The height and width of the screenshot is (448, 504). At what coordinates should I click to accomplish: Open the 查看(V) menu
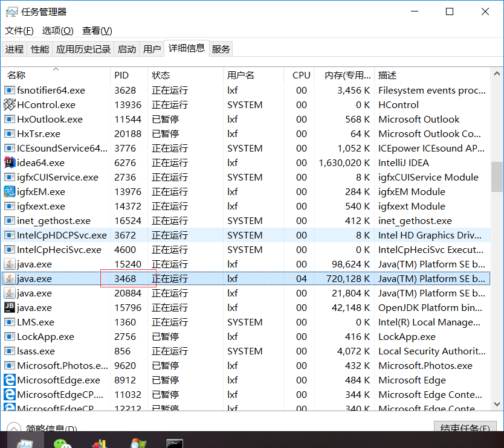click(97, 31)
